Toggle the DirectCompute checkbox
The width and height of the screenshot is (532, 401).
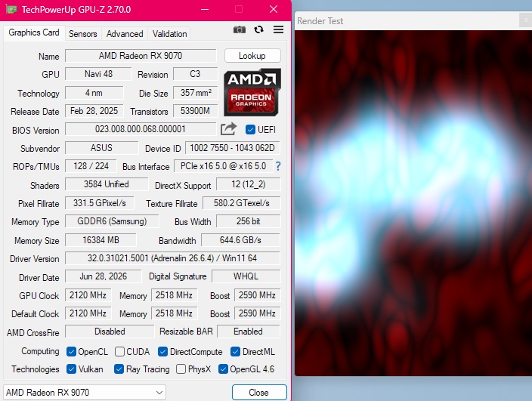click(x=162, y=351)
